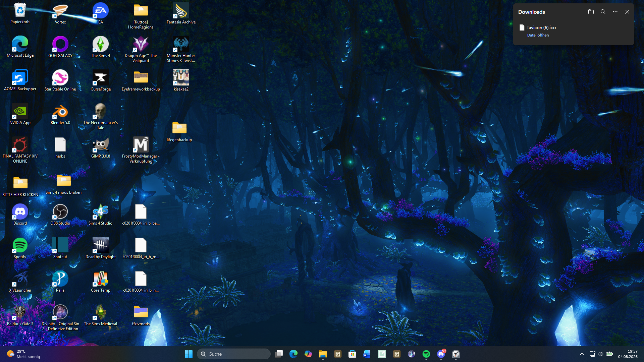Select the ffxivmods folder
This screenshot has height=362, width=644.
point(141,315)
